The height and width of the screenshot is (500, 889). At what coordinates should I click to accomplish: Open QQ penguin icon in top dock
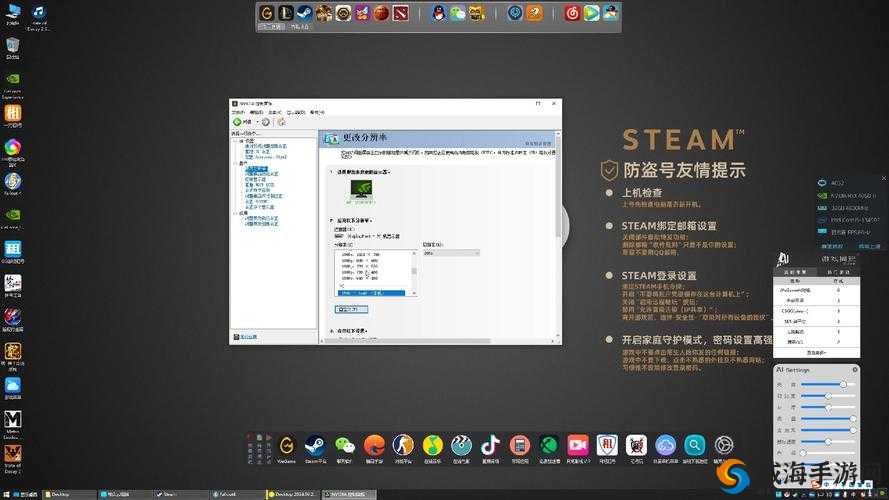439,12
